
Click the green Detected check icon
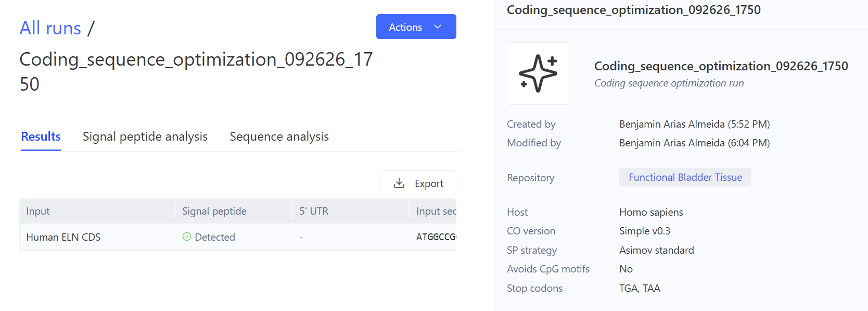click(x=187, y=237)
